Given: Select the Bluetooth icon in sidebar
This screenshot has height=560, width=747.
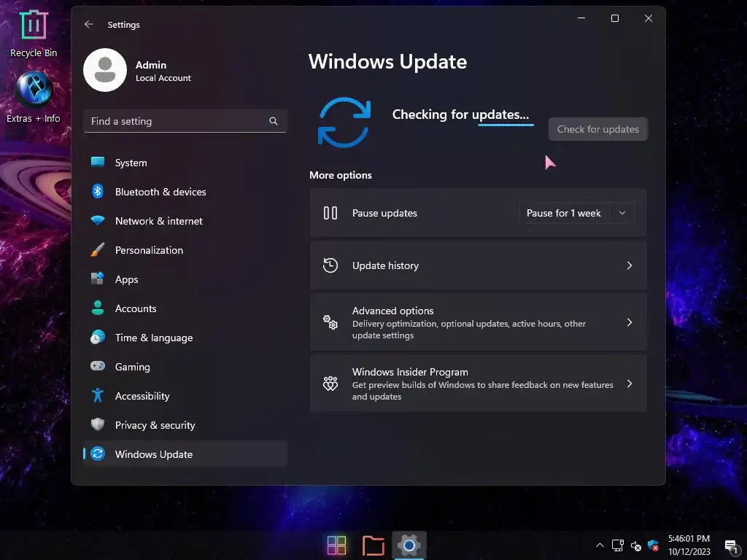Looking at the screenshot, I should [x=98, y=192].
